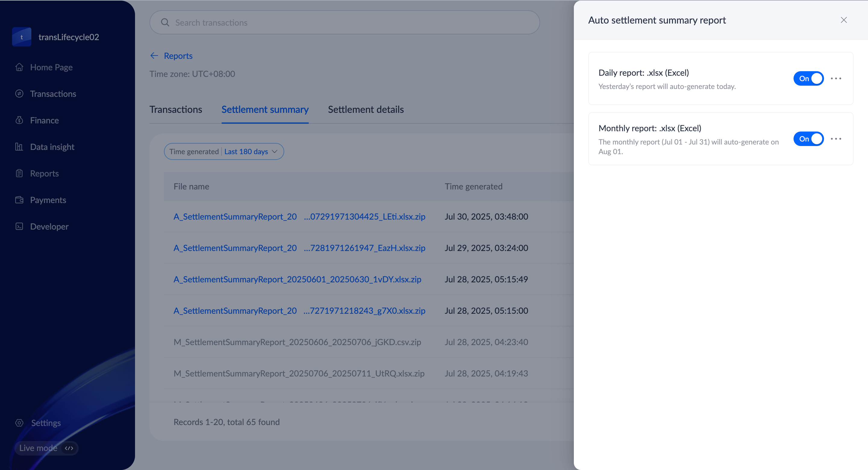Click the Data insight chart icon
This screenshot has width=868, height=470.
pyautogui.click(x=19, y=147)
